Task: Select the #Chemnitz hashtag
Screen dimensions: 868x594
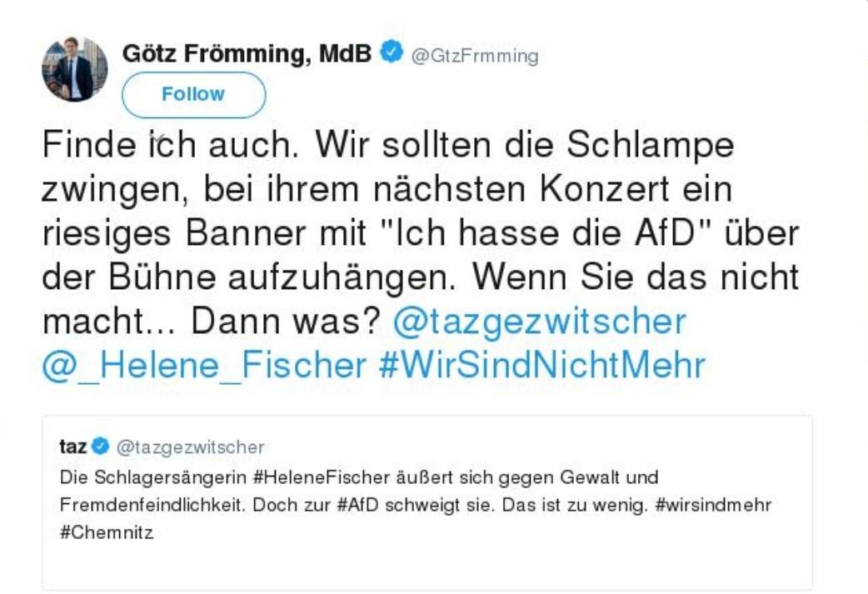Action: pyautogui.click(x=95, y=532)
